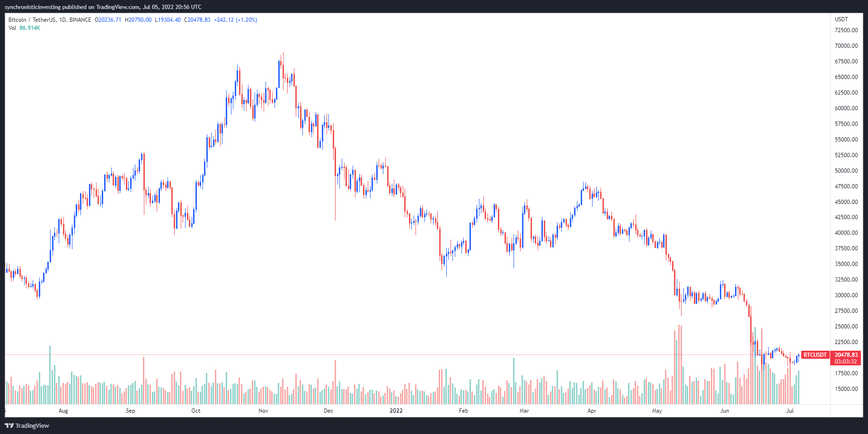
Task: Click the 86.914K volume value
Action: [x=30, y=28]
